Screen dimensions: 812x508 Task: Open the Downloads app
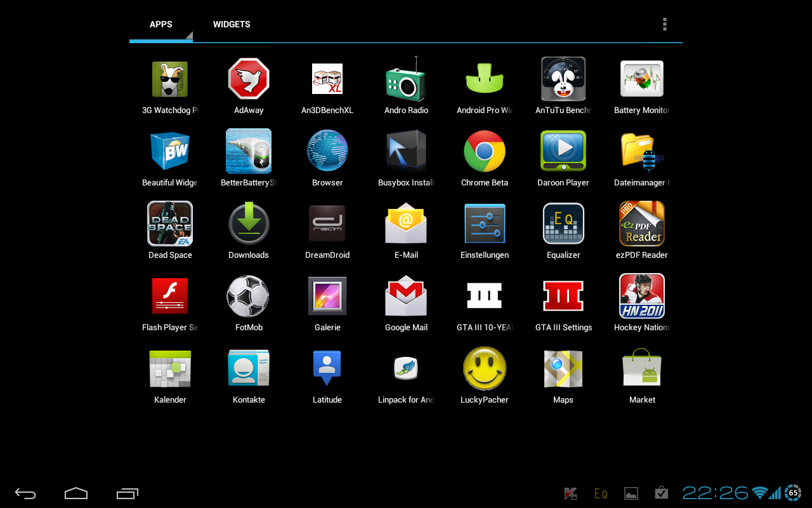coord(249,224)
